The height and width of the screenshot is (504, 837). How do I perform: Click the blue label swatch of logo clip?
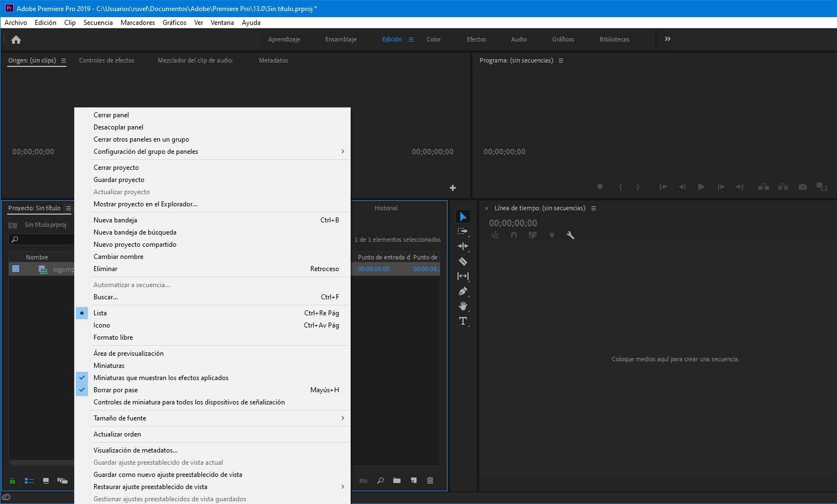(16, 269)
